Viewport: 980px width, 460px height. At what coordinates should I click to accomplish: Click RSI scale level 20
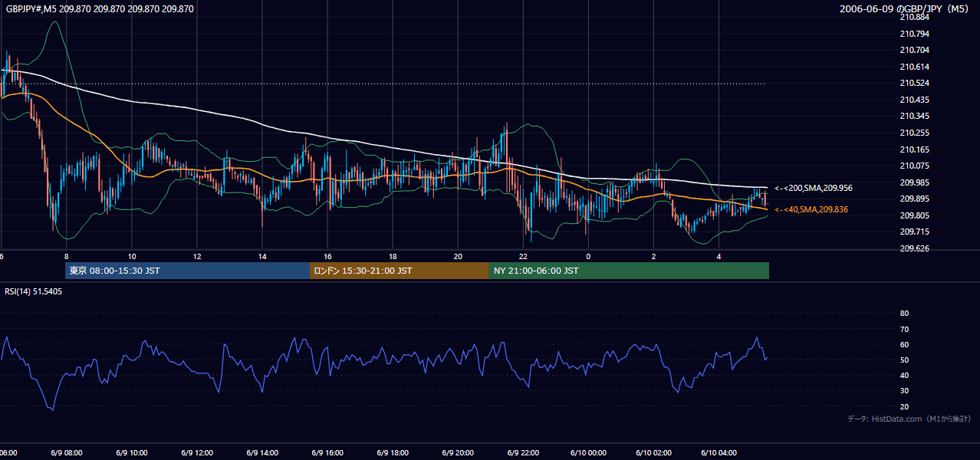tap(904, 406)
